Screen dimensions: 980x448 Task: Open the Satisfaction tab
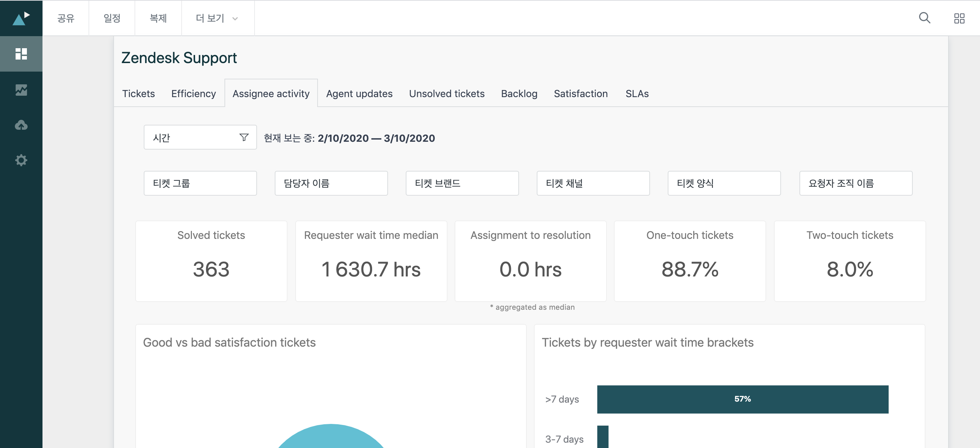tap(581, 94)
